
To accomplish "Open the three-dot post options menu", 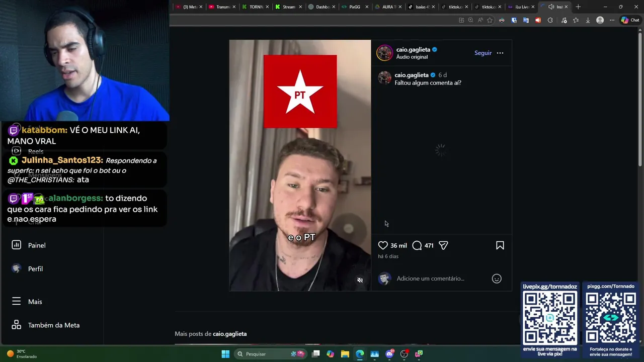I will pyautogui.click(x=500, y=53).
